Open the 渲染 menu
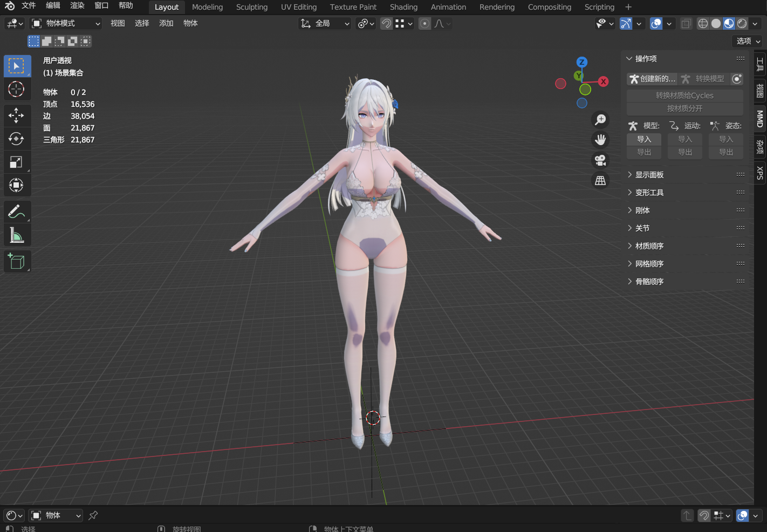 pos(77,5)
